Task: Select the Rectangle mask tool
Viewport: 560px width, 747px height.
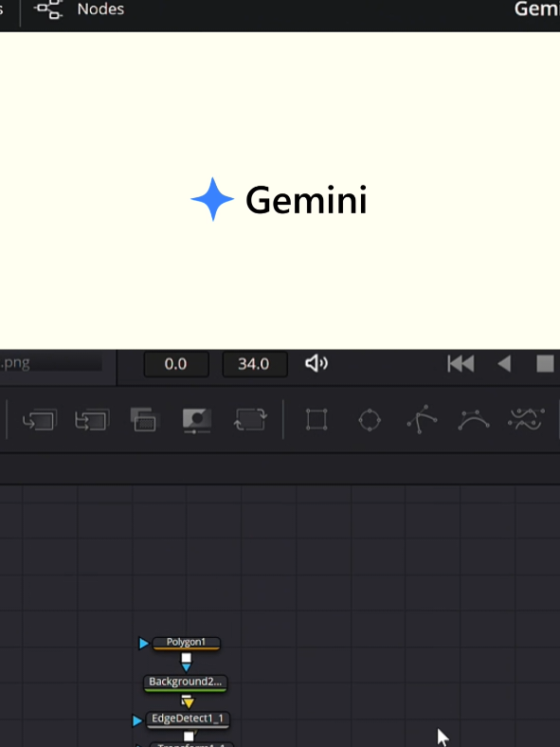Action: tap(316, 420)
